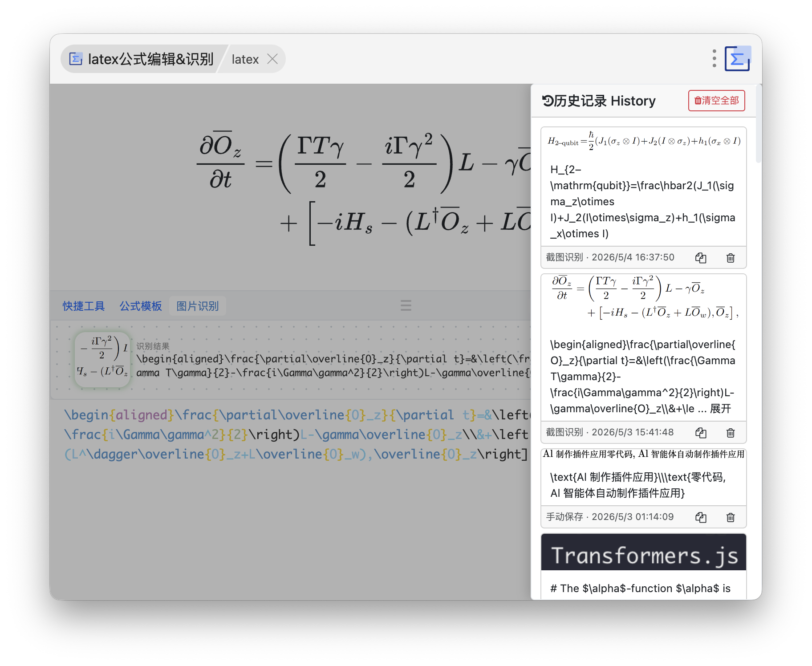Select the latex公式编辑&识别 tab

[142, 59]
